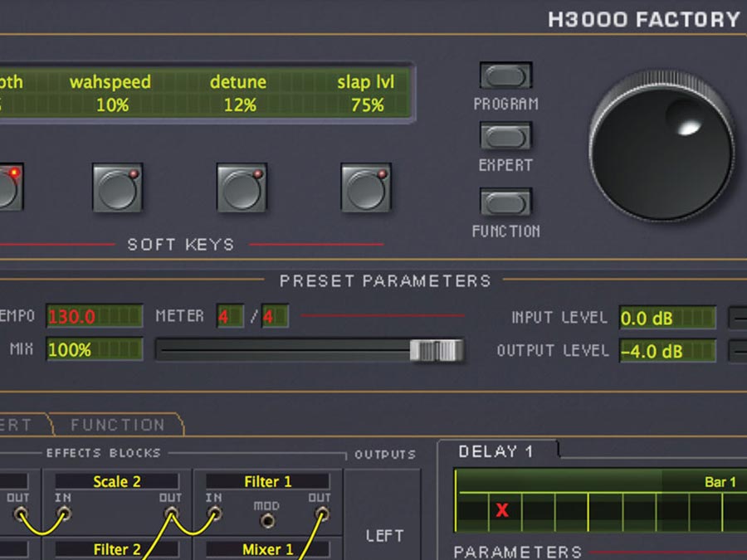Click the output level value field
The image size is (747, 560).
point(667,351)
